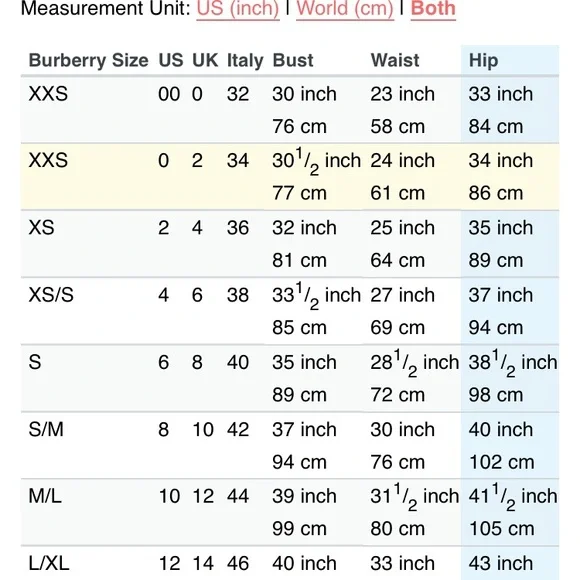The height and width of the screenshot is (580, 580).
Task: Click the 38½ inch hip measurement
Action: [x=513, y=363]
